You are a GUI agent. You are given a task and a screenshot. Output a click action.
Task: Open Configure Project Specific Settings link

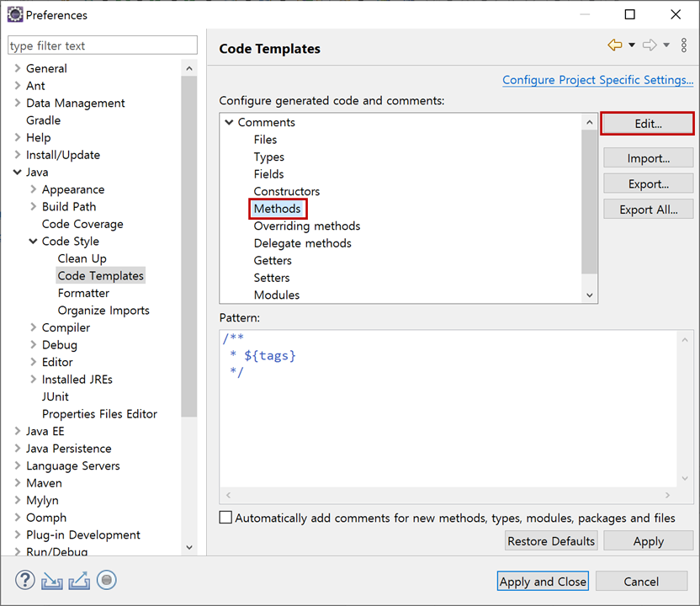[597, 79]
